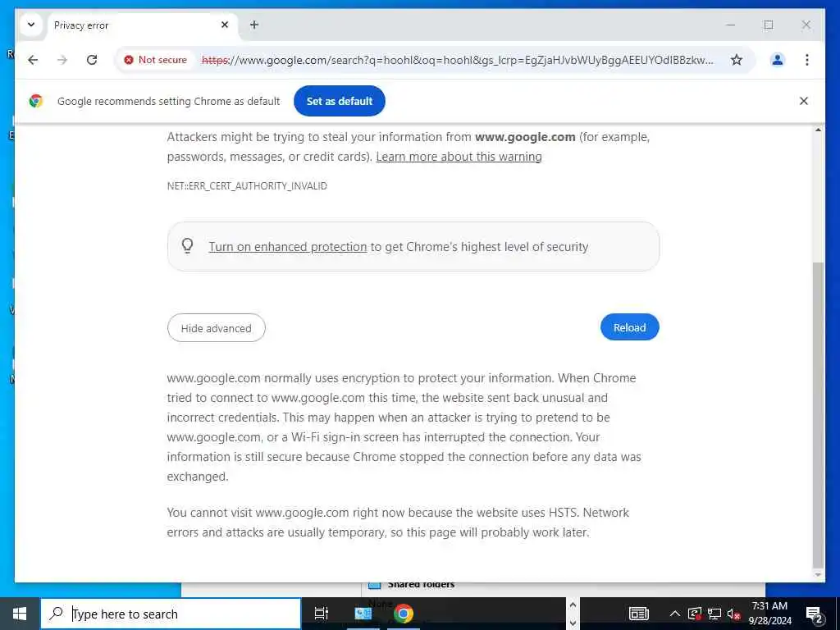Click the browser forward arrow
The image size is (840, 630).
point(62,60)
